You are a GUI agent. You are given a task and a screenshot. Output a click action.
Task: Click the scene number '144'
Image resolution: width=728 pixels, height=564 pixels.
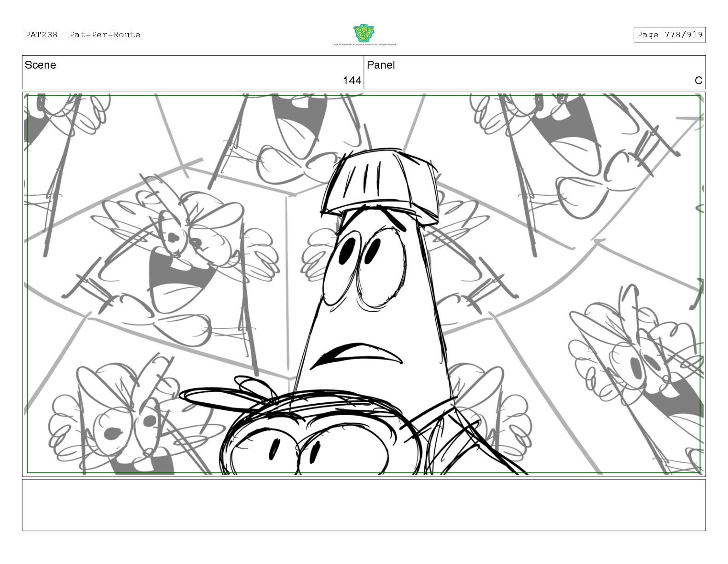click(352, 81)
